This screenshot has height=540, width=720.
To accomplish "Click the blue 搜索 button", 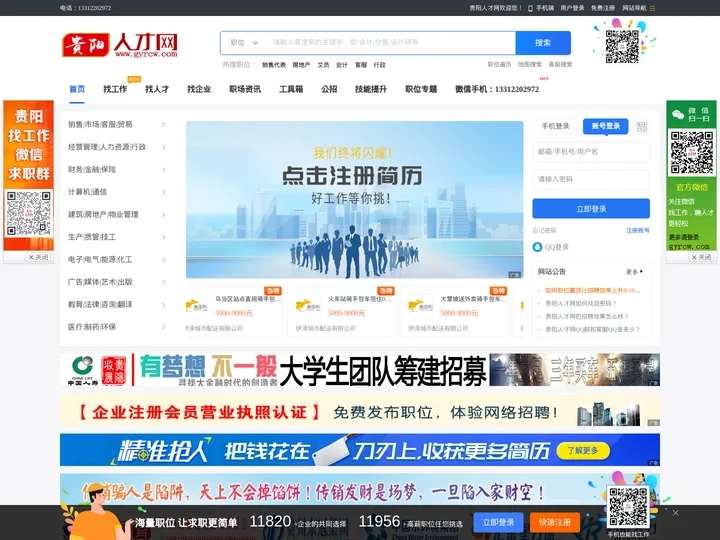I will pos(543,43).
